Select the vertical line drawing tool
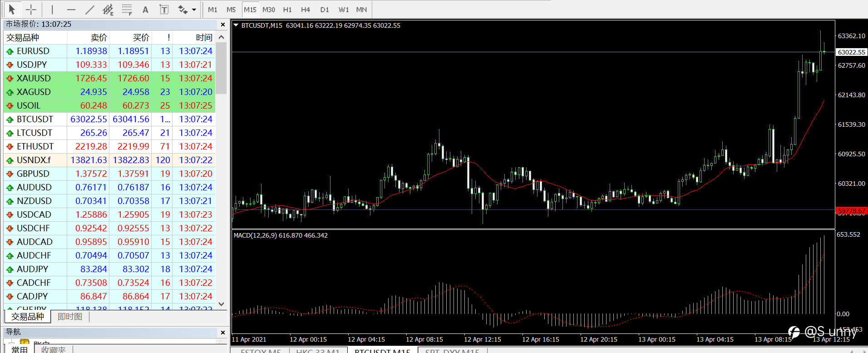The height and width of the screenshot is (353, 868). (x=52, y=9)
